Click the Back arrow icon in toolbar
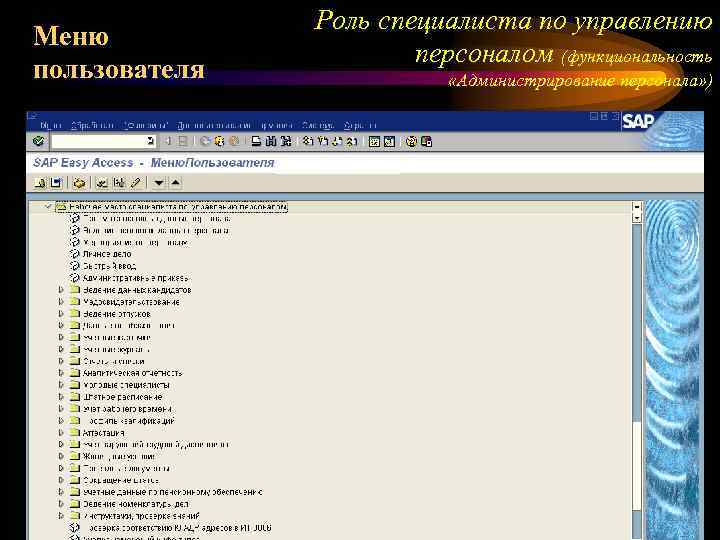Viewport: 720px width, 540px height. click(x=205, y=141)
